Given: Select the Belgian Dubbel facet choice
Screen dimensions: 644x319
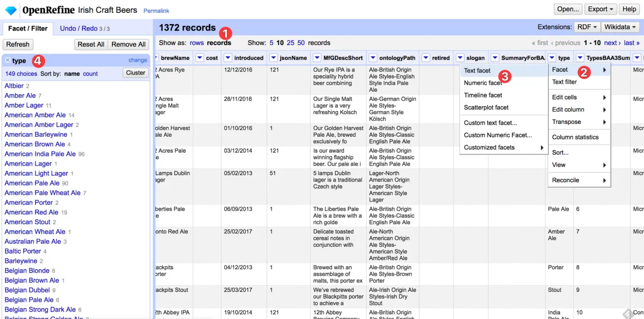Looking at the screenshot, I should pyautogui.click(x=27, y=290).
